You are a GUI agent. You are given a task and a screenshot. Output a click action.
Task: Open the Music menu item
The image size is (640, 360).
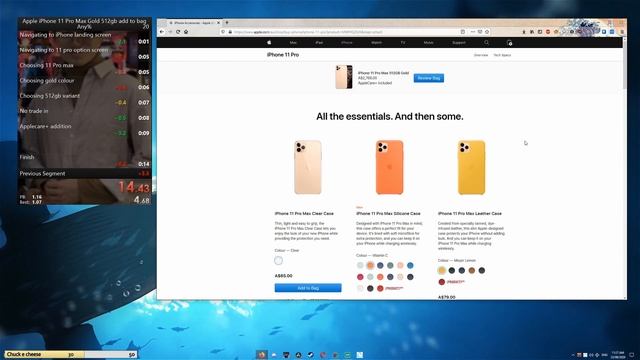click(x=428, y=42)
